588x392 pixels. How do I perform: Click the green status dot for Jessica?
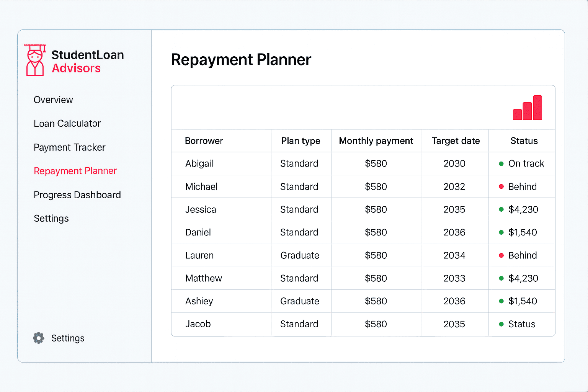(x=501, y=209)
